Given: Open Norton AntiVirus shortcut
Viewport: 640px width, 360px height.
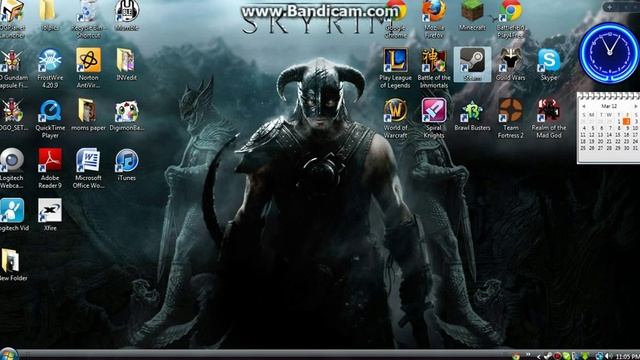Looking at the screenshot, I should click(x=88, y=69).
